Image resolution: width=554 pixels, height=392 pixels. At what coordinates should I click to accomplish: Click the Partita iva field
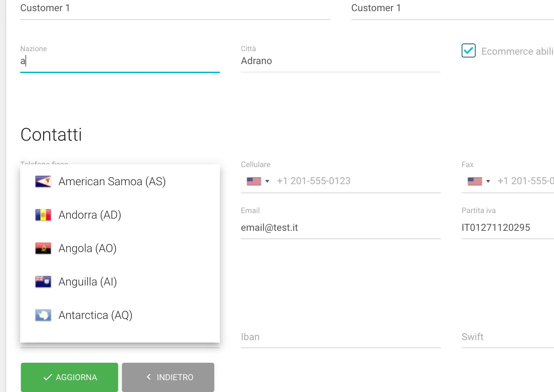click(x=508, y=228)
